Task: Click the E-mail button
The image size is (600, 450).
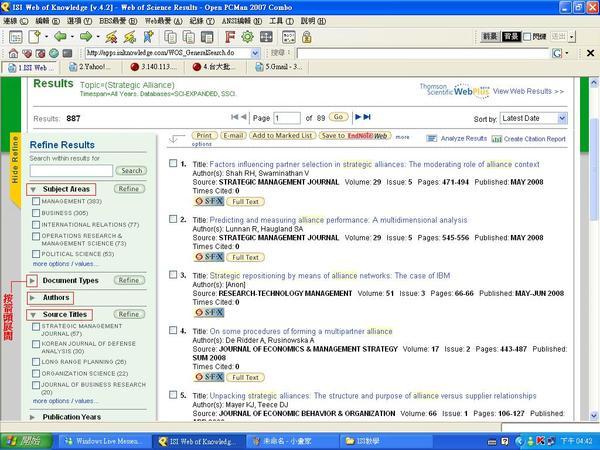Action: (233, 135)
